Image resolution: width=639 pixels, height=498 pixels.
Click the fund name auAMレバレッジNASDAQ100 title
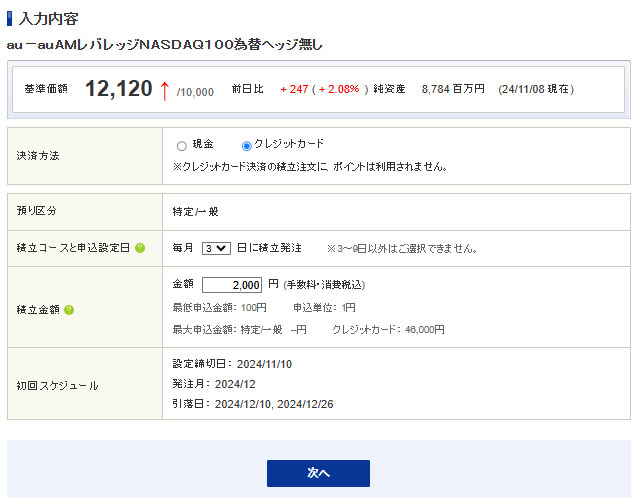[x=165, y=45]
